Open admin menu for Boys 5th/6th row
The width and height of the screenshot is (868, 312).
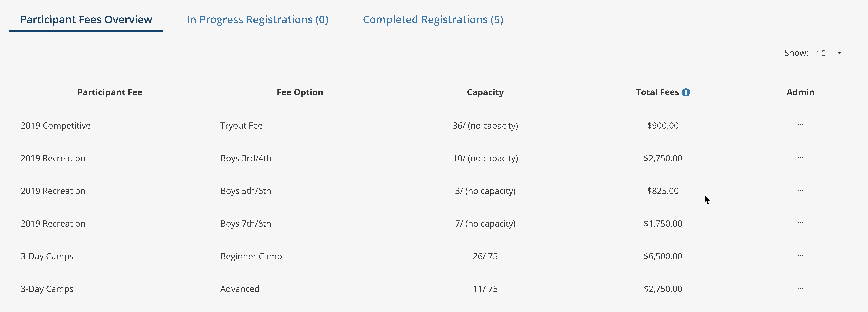(801, 190)
